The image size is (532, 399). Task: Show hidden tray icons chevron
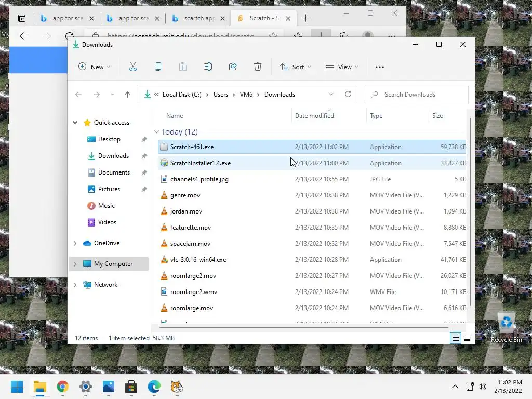(455, 387)
